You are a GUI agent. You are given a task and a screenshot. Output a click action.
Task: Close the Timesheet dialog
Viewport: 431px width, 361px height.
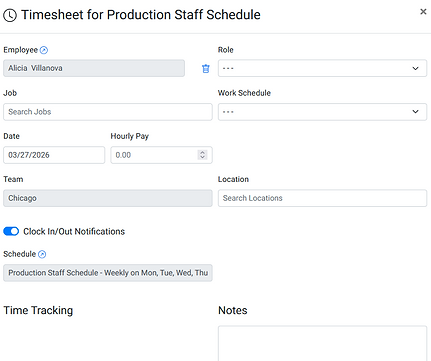[423, 12]
